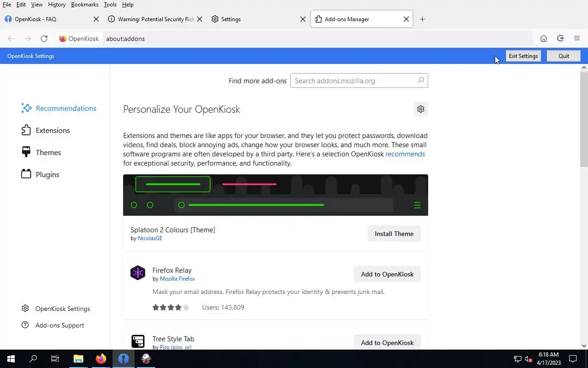This screenshot has height=368, width=588.
Task: Click the Add-ons Support question mark icon
Action: (25, 325)
